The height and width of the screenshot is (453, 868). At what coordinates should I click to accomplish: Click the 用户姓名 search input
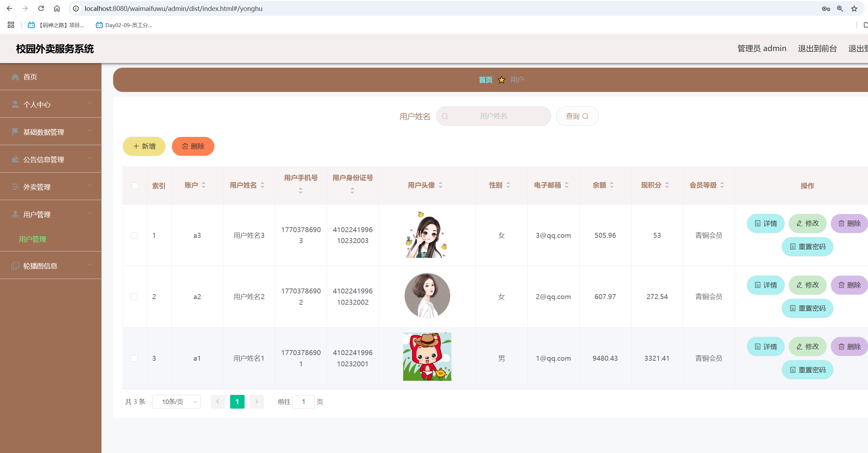pos(494,116)
